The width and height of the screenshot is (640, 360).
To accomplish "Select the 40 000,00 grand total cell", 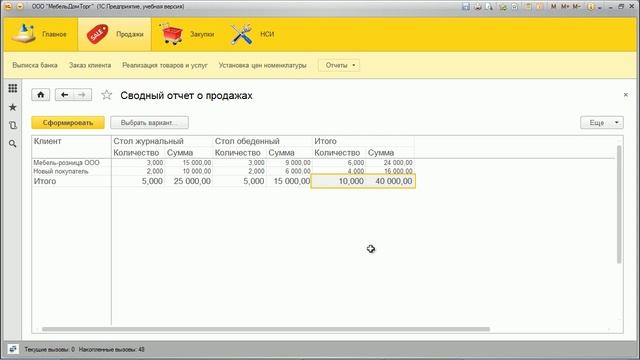I will pyautogui.click(x=390, y=181).
